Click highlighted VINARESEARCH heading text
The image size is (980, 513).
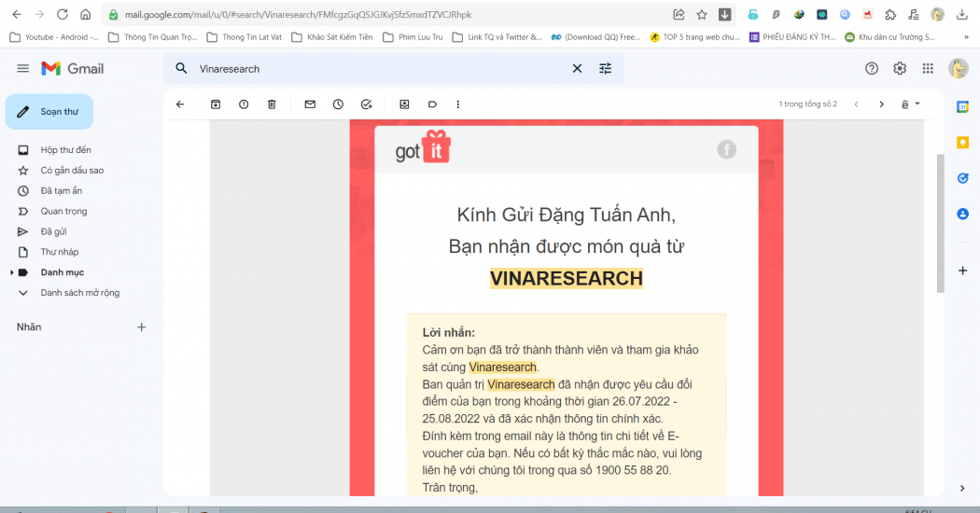[567, 278]
